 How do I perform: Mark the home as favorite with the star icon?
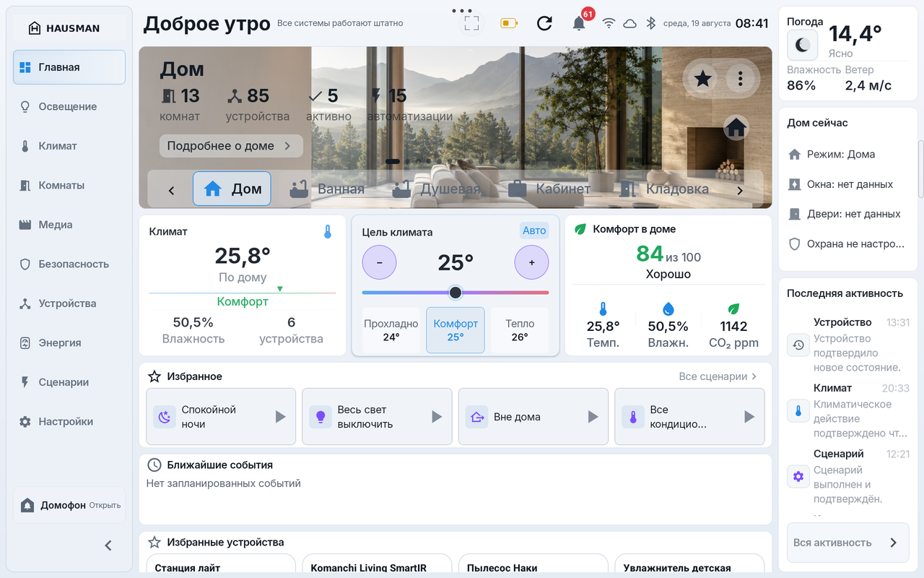pyautogui.click(x=702, y=79)
